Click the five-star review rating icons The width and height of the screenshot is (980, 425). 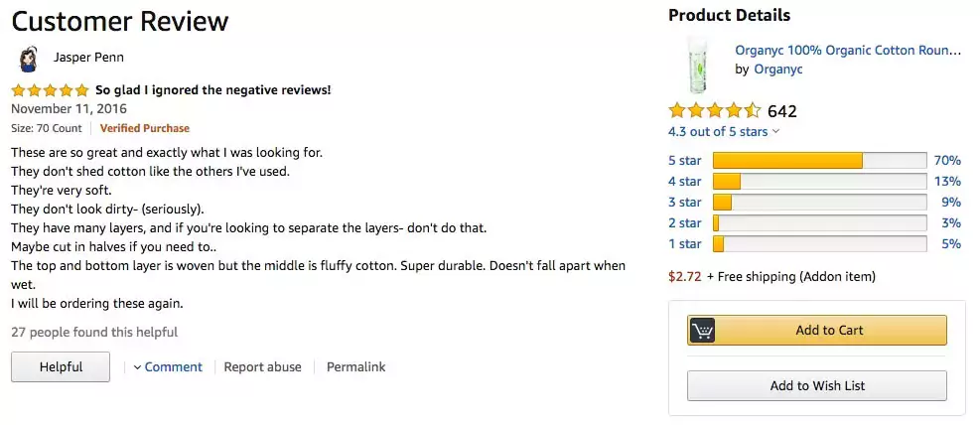pos(50,90)
